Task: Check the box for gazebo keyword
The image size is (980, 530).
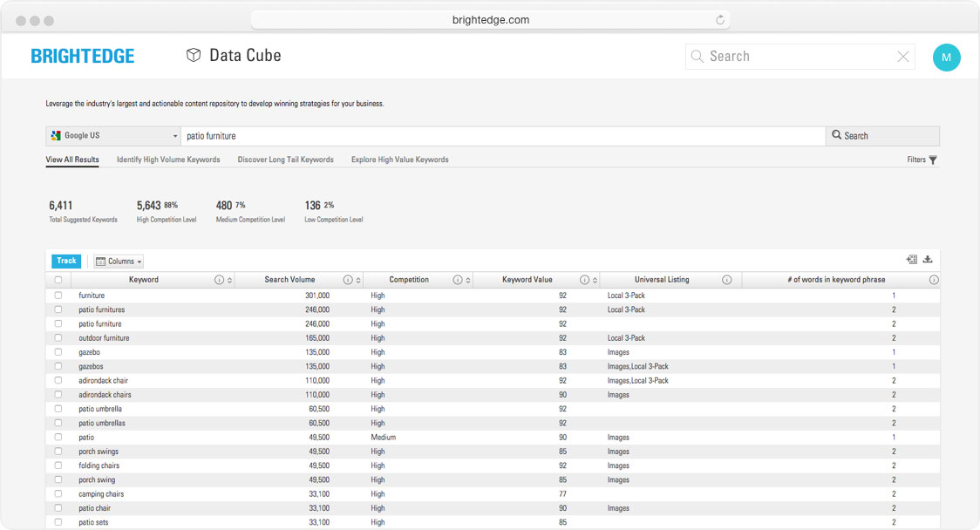Action: [58, 352]
